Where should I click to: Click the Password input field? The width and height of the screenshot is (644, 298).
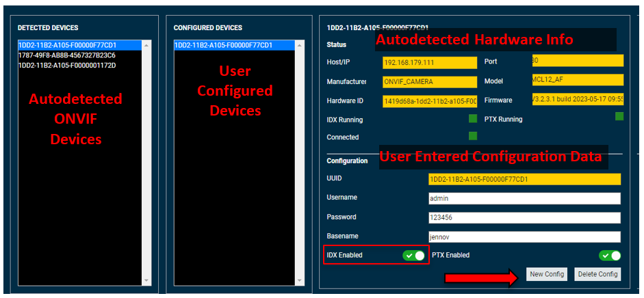click(x=524, y=217)
